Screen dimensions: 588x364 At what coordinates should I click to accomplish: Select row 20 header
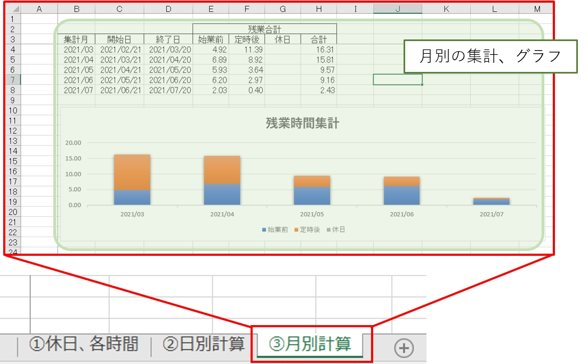[13, 212]
